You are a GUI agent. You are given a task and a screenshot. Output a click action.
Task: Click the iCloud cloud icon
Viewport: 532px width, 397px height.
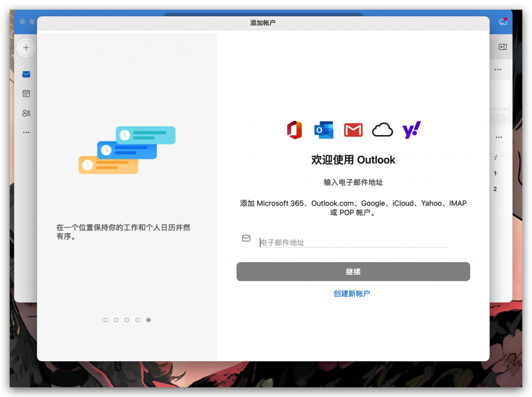[x=382, y=130]
